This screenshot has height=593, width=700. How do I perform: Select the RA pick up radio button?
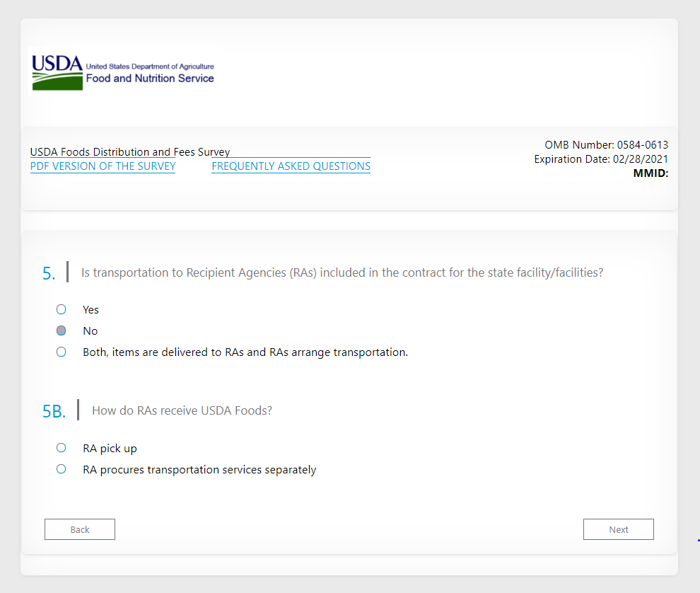(x=62, y=448)
